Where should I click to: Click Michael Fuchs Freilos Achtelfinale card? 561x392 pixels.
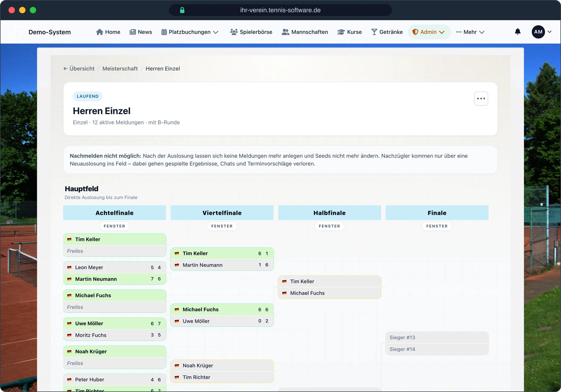[114, 301]
